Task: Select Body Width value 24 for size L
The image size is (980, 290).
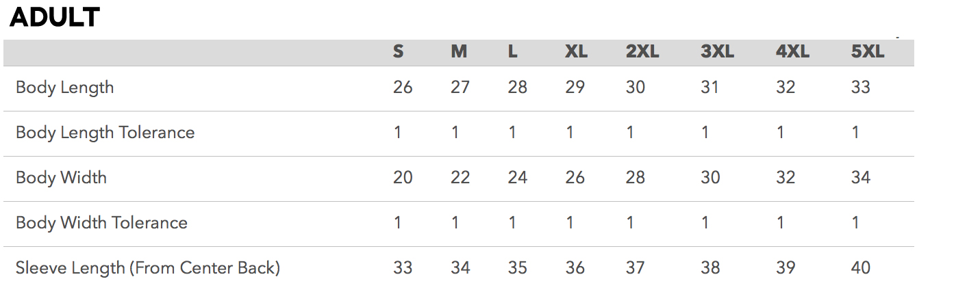Action: tap(518, 178)
